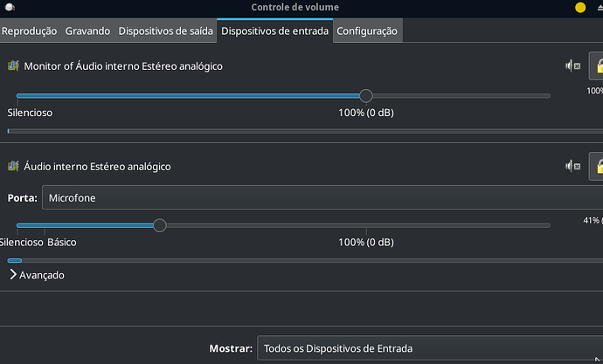The image size is (603, 364).
Task: Click the Monitor of Áudio interno device icon
Action: tap(13, 65)
